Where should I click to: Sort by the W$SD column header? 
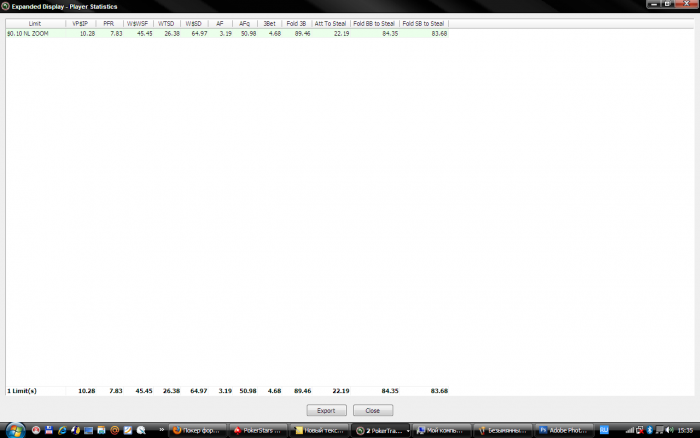194,24
